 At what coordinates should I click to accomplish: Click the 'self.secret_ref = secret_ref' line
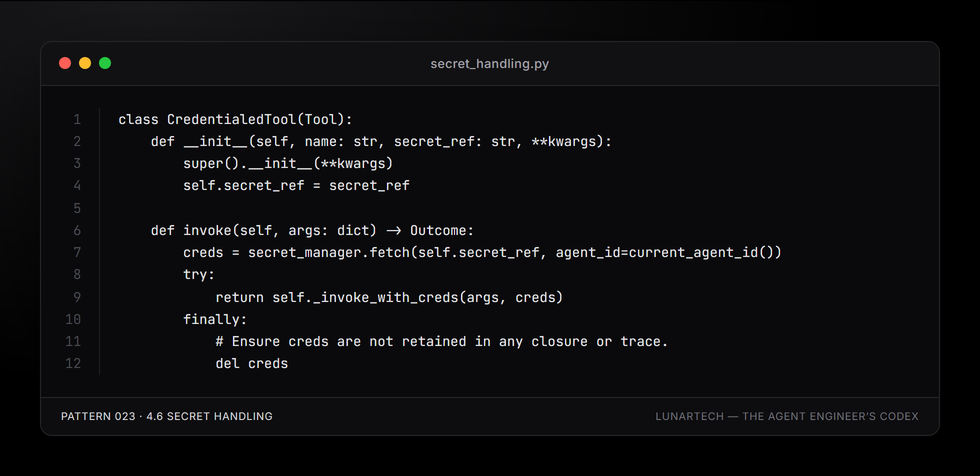[x=296, y=185]
